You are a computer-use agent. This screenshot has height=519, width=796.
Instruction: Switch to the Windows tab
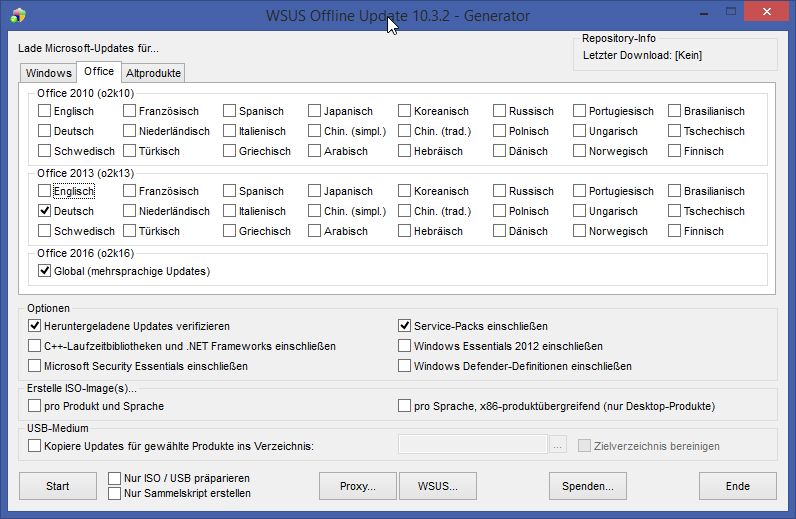click(48, 73)
